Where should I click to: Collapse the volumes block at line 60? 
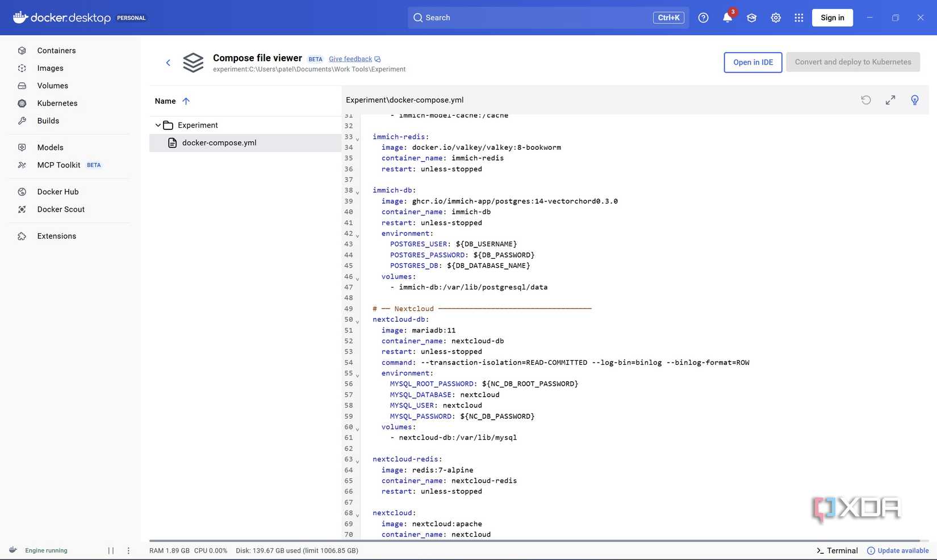pos(357,428)
